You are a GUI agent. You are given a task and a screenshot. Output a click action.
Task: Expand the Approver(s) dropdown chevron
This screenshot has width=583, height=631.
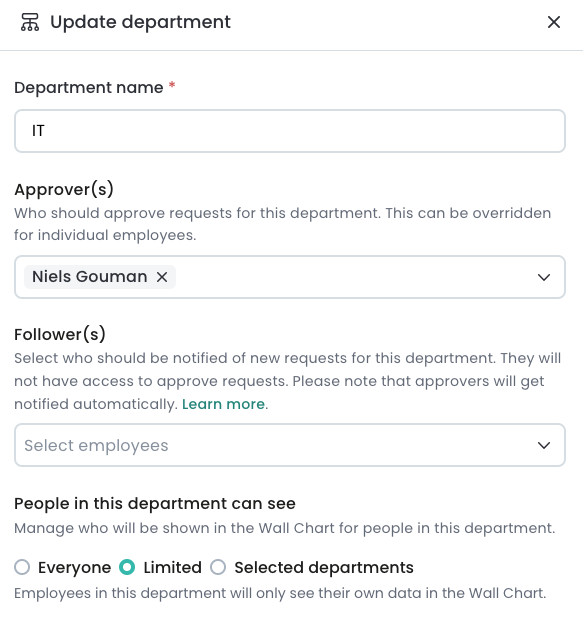click(544, 277)
